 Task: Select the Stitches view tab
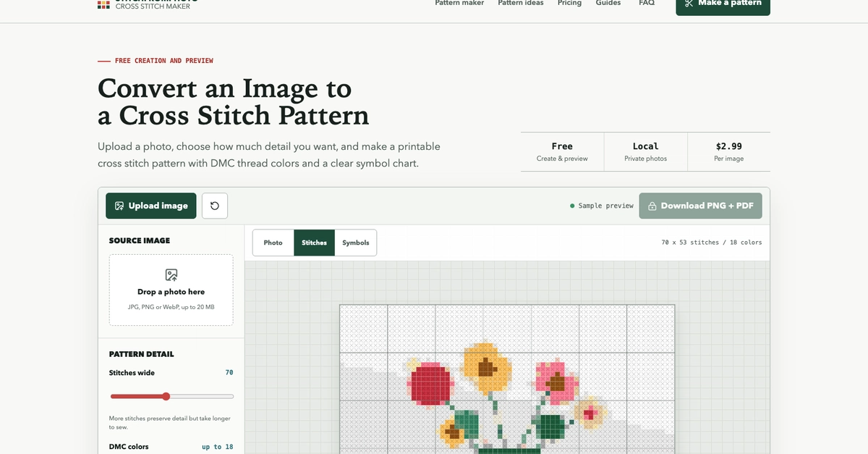point(314,243)
